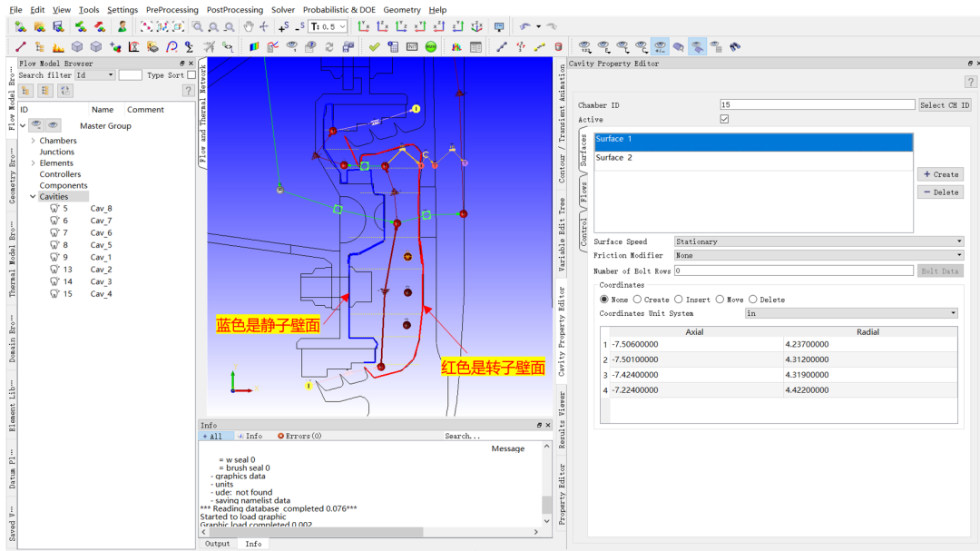980x551 pixels.
Task: Click the pan hand tool in toolbar
Action: pos(249,27)
